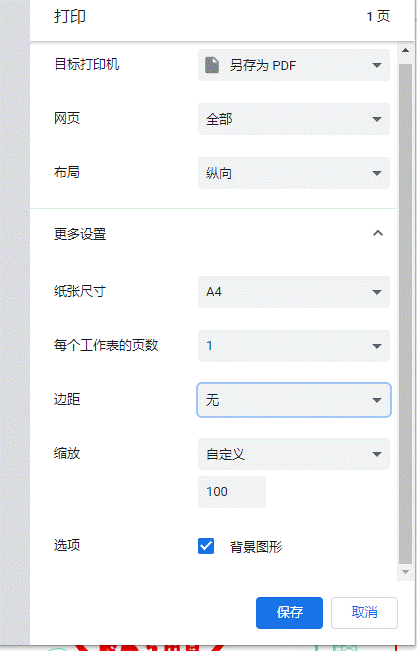Open the 纸张尺寸 dropdown showing A4
417x651 pixels.
(x=294, y=292)
